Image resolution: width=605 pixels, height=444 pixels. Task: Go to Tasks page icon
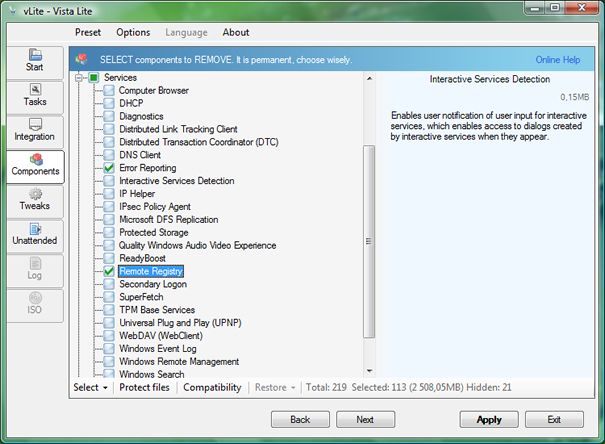[x=35, y=89]
